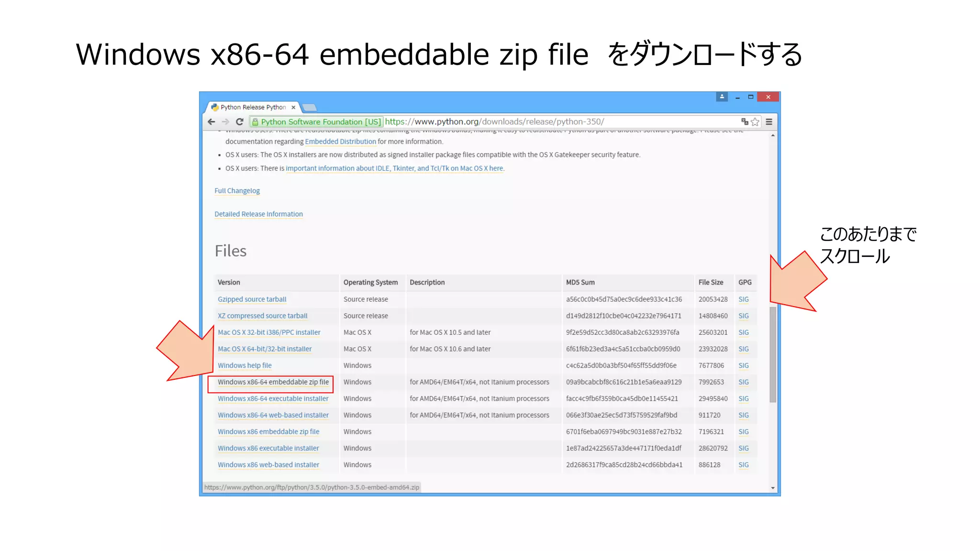This screenshot has width=980, height=551.
Task: Open the Embedded Distribution link
Action: (x=340, y=142)
